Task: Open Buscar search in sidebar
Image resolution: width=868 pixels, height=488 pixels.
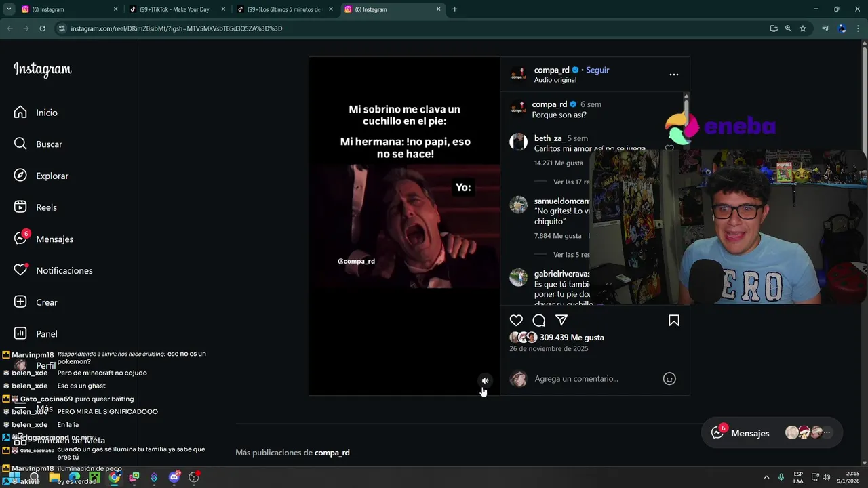Action: (38, 144)
